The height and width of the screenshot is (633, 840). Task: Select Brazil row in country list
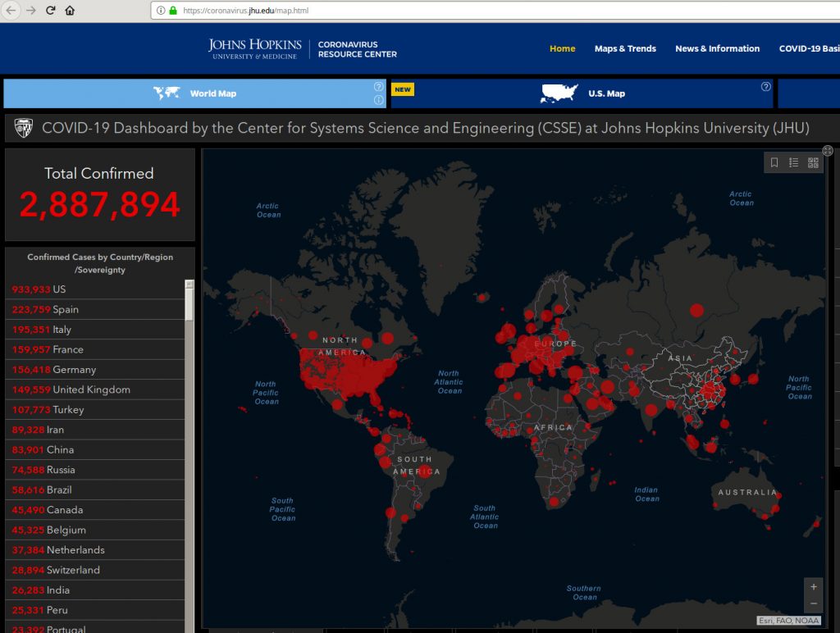[95, 490]
